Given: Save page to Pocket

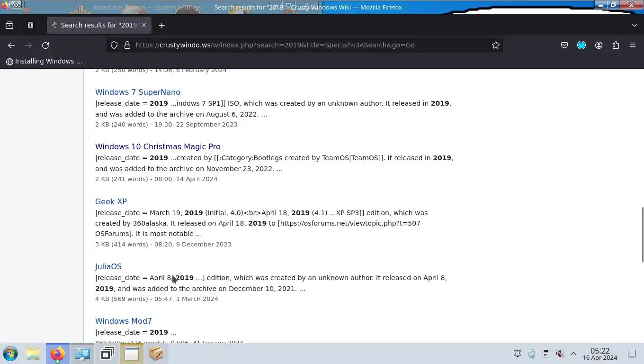Looking at the screenshot, I should 564,45.
